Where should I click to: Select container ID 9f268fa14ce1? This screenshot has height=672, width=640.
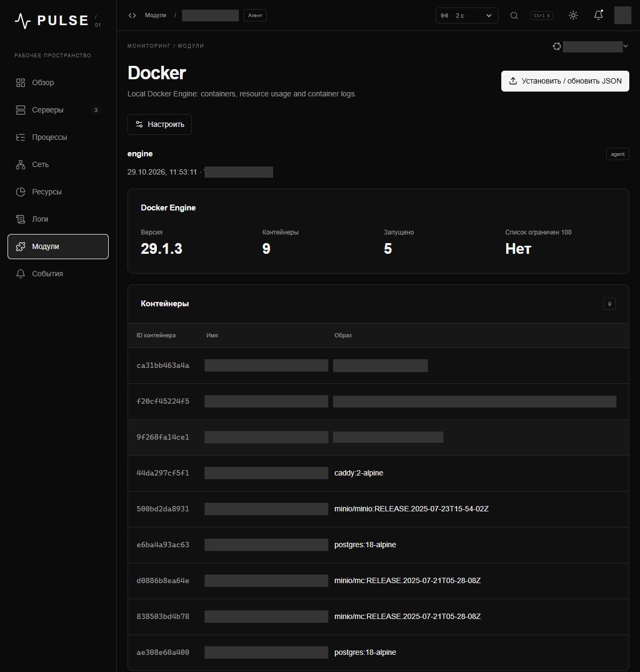pyautogui.click(x=163, y=437)
